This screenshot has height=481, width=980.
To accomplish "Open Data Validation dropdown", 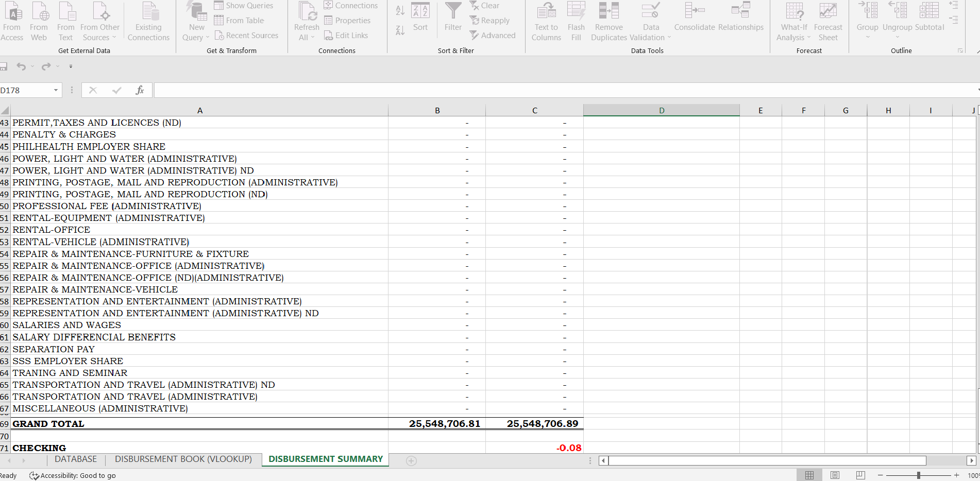I will 651,22.
